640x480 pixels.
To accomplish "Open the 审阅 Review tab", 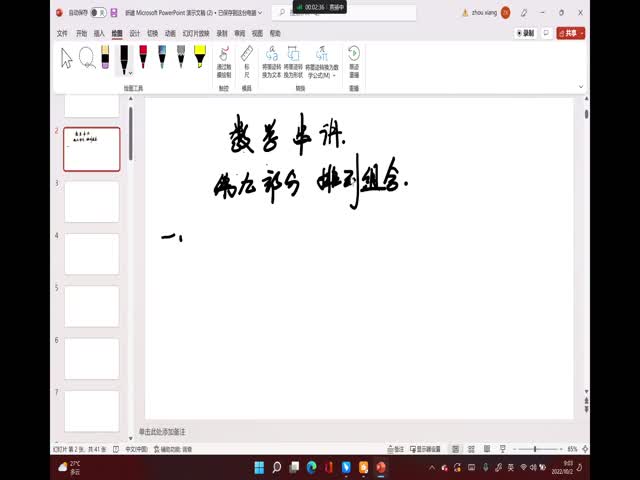I will 240,33.
